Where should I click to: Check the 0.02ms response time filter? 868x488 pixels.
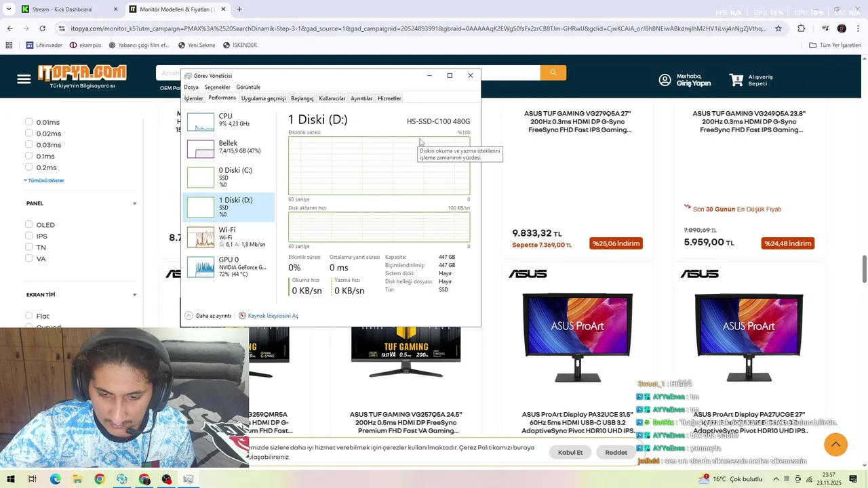click(28, 134)
